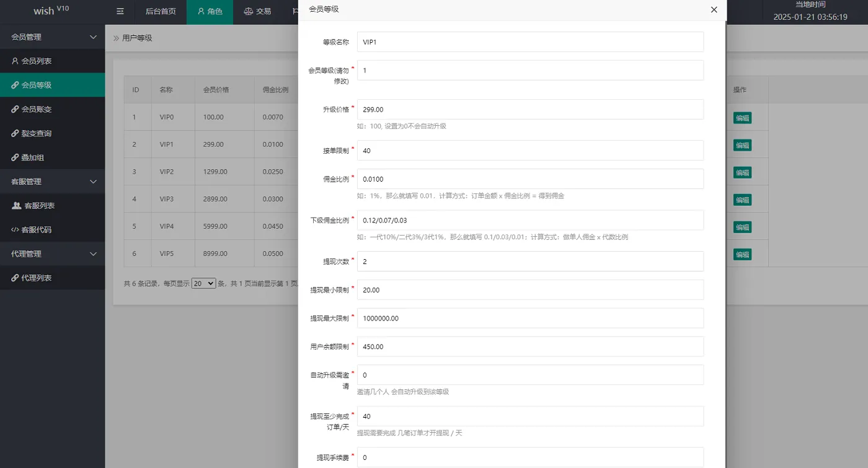868x468 pixels.
Task: Click the scales icon beside 交易
Action: (247, 11)
